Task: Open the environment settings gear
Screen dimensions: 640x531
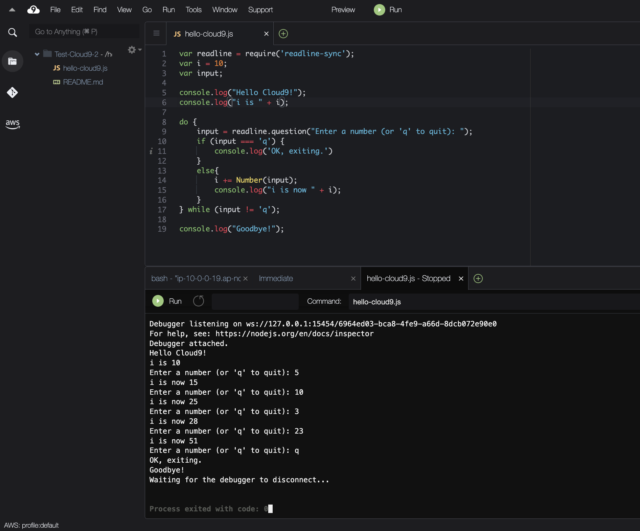Action: pos(132,50)
